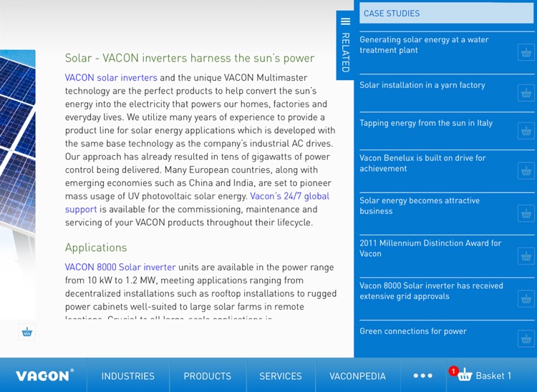Image resolution: width=537 pixels, height=392 pixels.
Task: Collapse the RELATED panel hamburger icon
Action: coord(346,21)
